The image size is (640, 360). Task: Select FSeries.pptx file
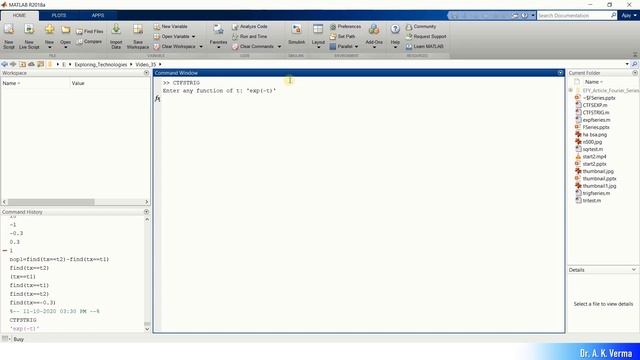point(596,127)
